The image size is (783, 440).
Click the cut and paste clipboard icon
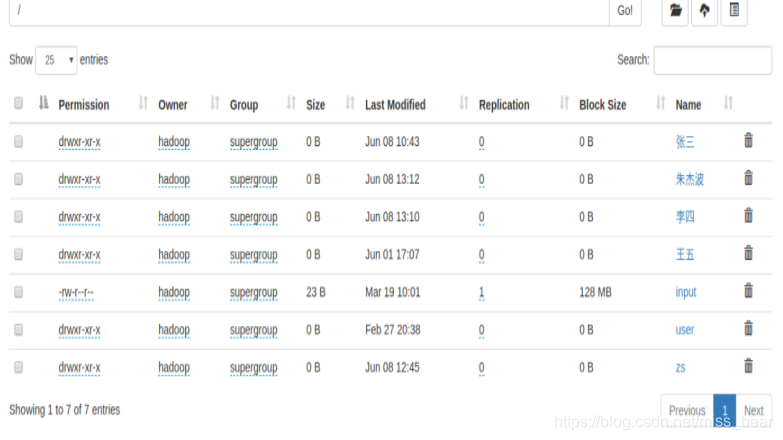(734, 10)
